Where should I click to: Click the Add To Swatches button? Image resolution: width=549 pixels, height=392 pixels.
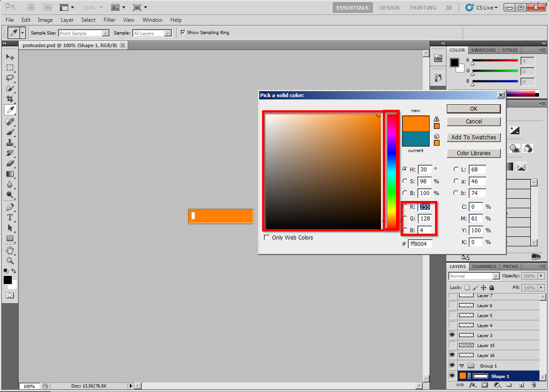click(x=474, y=137)
